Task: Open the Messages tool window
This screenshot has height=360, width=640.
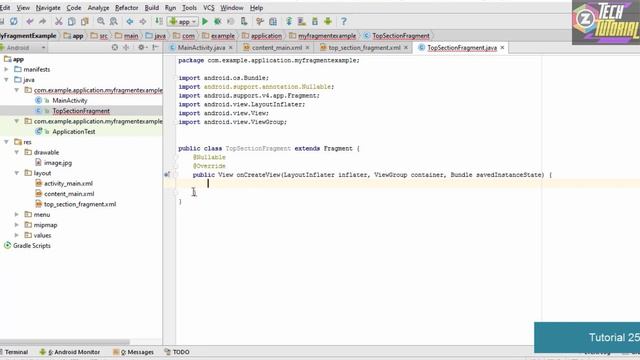Action: point(133,352)
